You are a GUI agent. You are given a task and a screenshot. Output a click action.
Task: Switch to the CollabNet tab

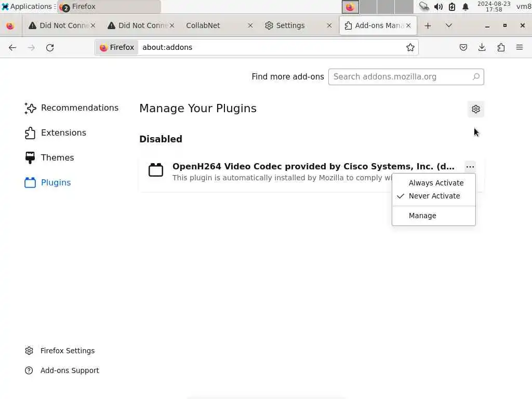tap(220, 25)
